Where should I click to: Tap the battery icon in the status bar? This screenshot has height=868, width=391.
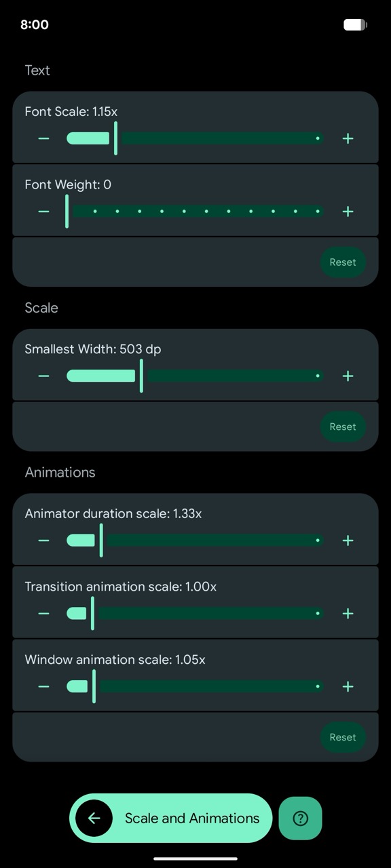tap(354, 24)
